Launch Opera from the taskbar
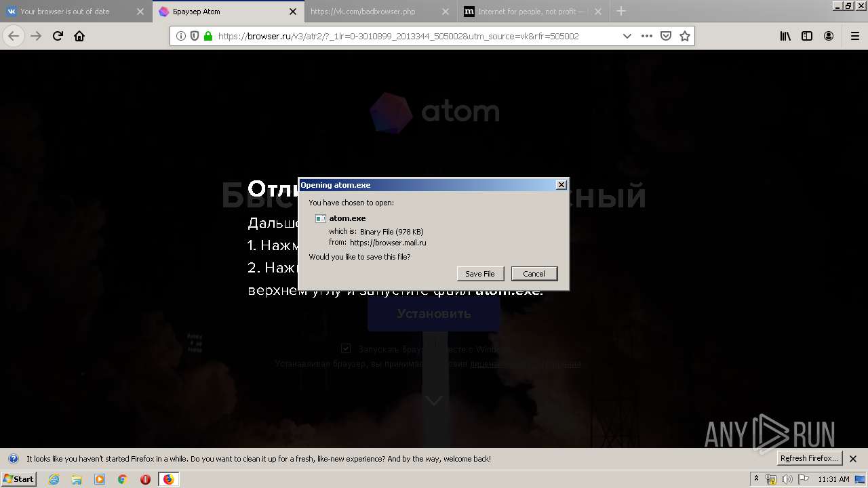 145,479
